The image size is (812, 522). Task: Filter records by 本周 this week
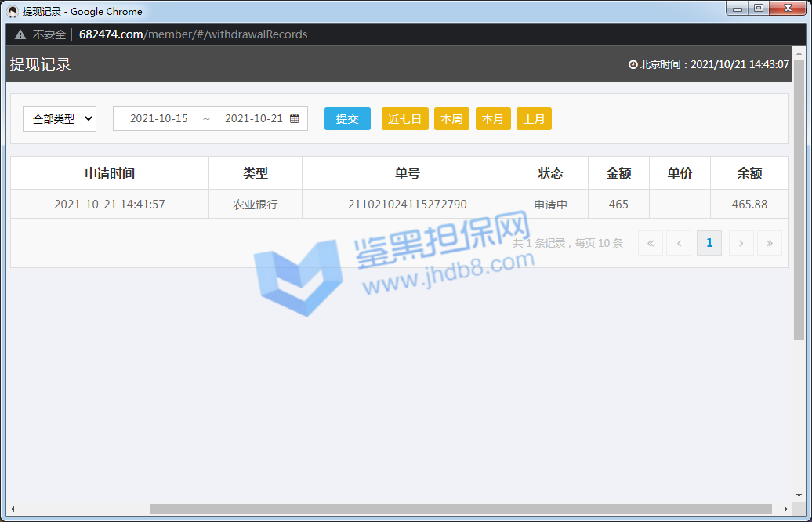[x=451, y=119]
